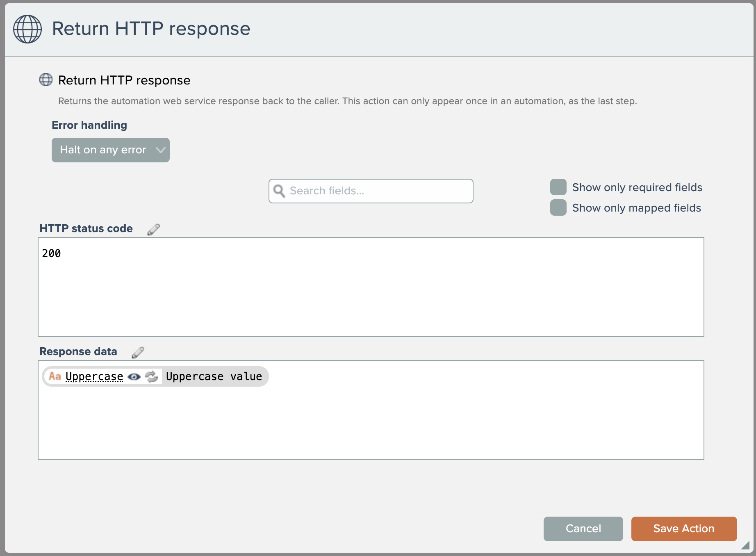
Task: Click the Aa text-type icon in Uppercase pill
Action: 55,376
